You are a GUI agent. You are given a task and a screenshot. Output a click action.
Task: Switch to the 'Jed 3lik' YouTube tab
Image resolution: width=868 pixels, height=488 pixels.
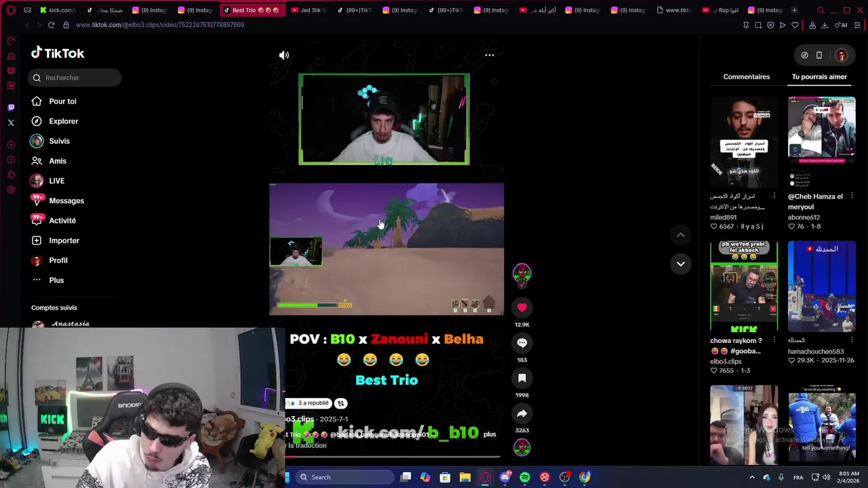[x=309, y=10]
